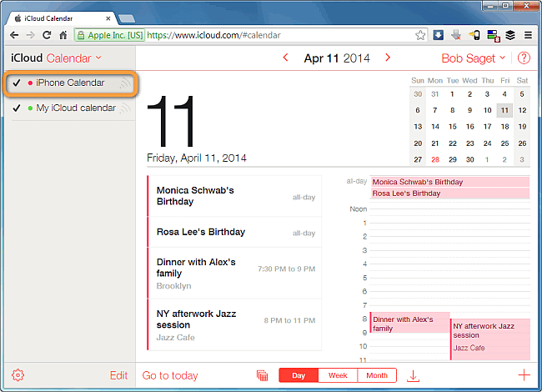542x392 pixels.
Task: Open the Chrome hamburger menu
Action: point(528,35)
